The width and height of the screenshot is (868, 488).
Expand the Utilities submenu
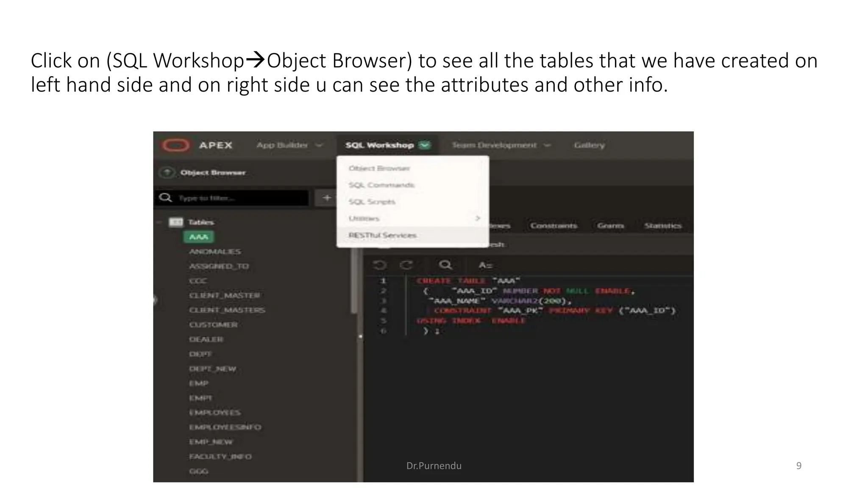click(x=413, y=219)
